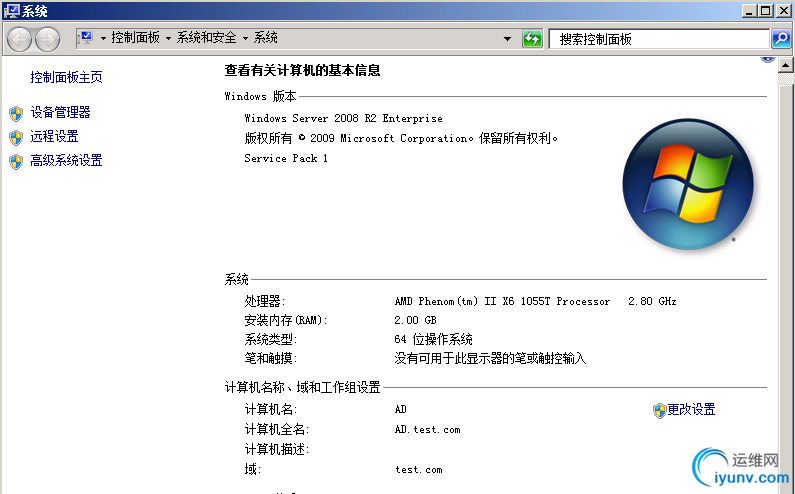The height and width of the screenshot is (494, 795).
Task: Click the 64 位操作系统 value
Action: coord(433,339)
